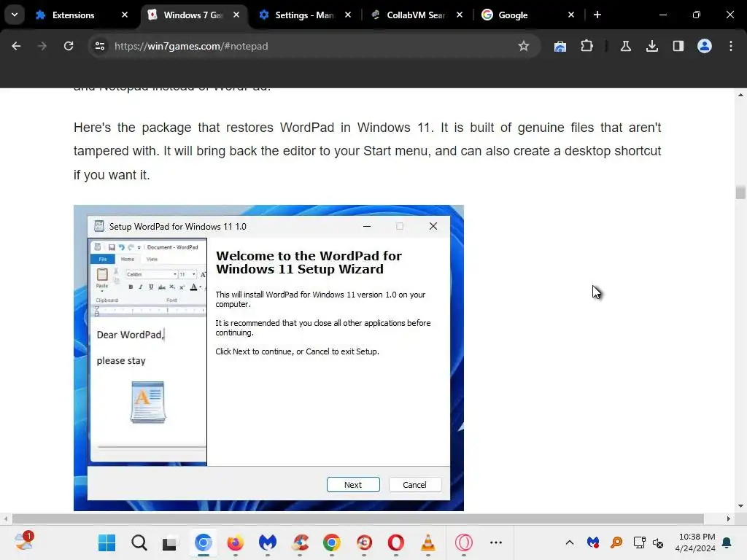Open the Firefox taskbar icon

(236, 542)
